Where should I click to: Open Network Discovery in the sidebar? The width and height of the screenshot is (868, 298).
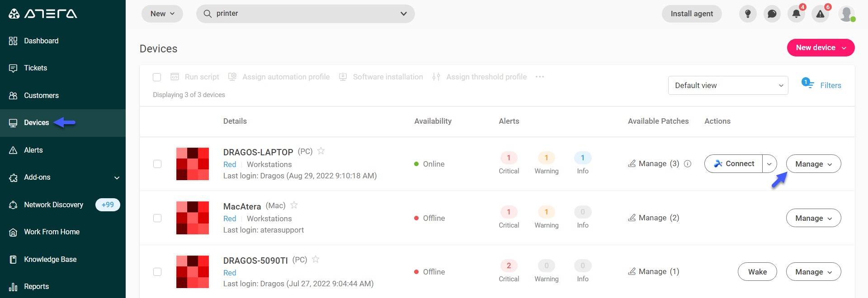pos(63,205)
